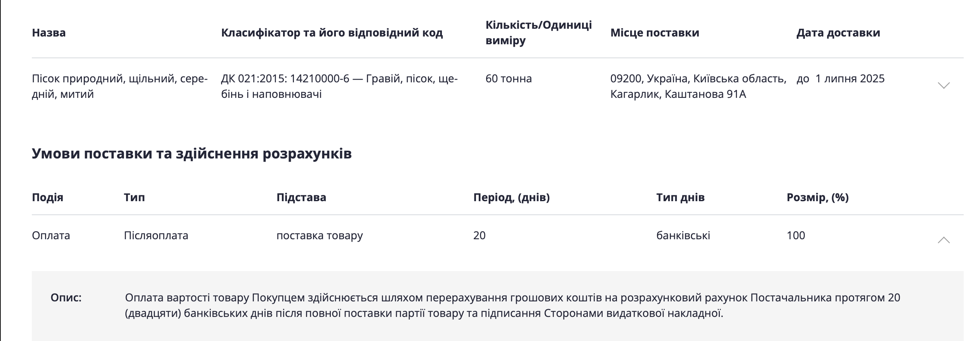The height and width of the screenshot is (341, 980).
Task: Select the банківські day type cell
Action: (x=683, y=235)
